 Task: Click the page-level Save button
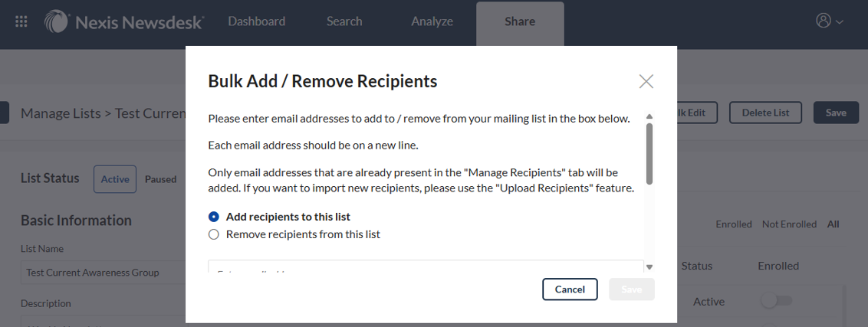pyautogui.click(x=836, y=113)
